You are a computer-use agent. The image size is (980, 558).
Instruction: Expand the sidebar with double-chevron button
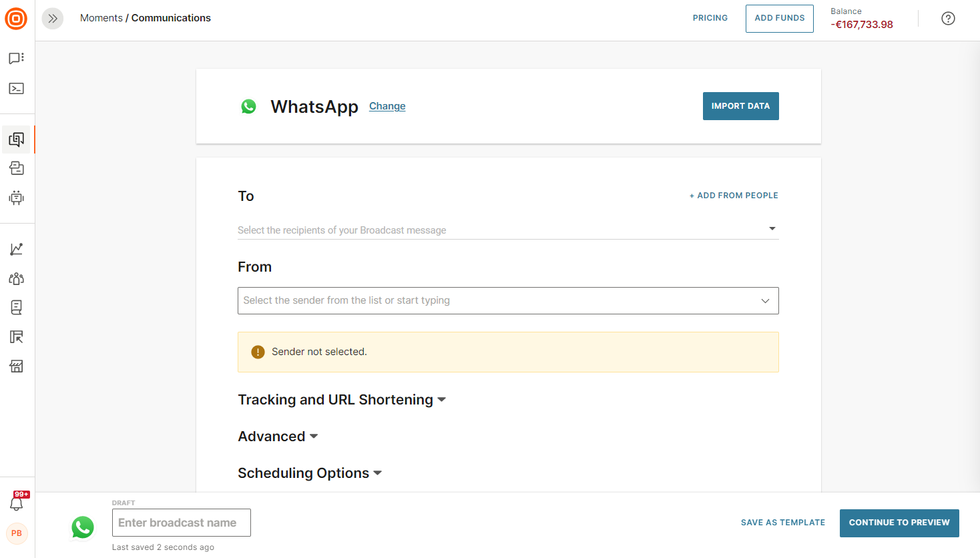[x=53, y=19]
